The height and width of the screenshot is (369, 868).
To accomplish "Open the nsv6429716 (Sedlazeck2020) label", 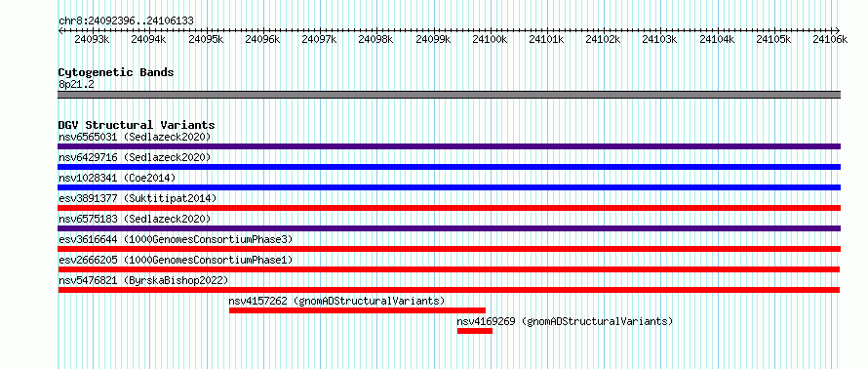I will click(x=135, y=158).
